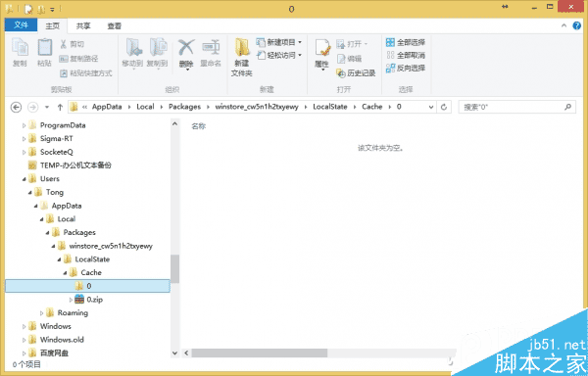
Task: Click winstore_cw5n1h2txyewy in the address bar
Action: 257,107
